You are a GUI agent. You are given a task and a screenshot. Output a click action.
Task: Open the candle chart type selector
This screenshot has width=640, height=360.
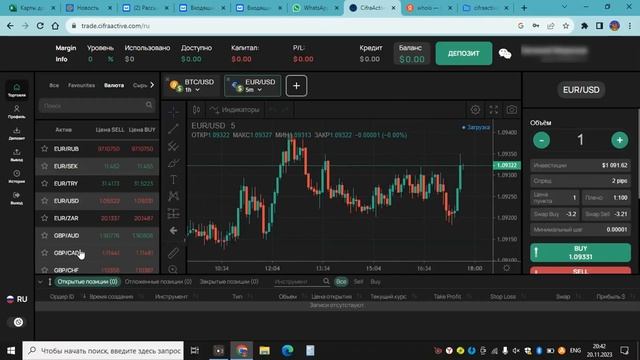[196, 109]
